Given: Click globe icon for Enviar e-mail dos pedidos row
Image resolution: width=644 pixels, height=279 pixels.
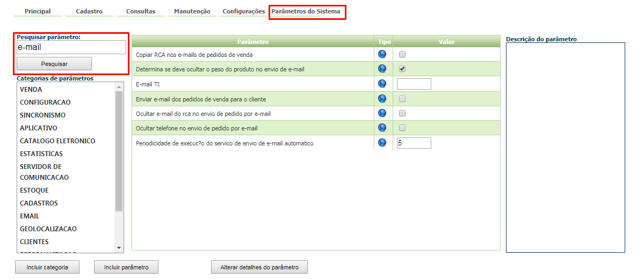Looking at the screenshot, I should coord(382,99).
